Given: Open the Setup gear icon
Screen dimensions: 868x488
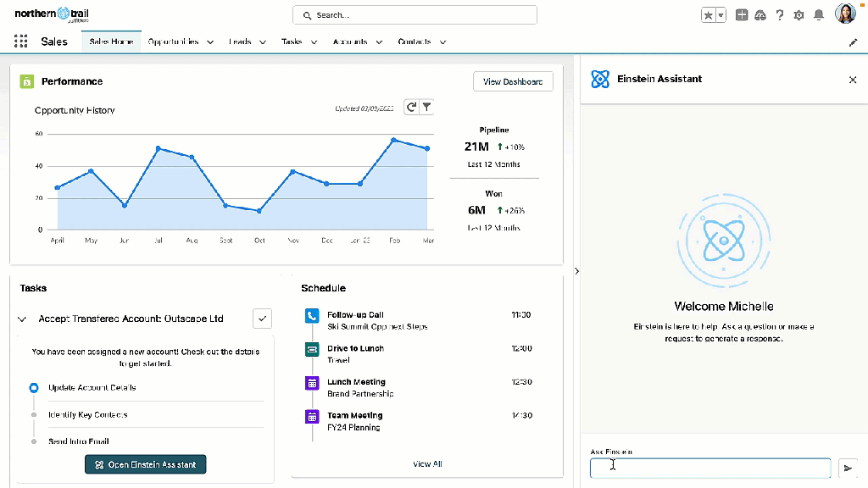Looking at the screenshot, I should (798, 15).
